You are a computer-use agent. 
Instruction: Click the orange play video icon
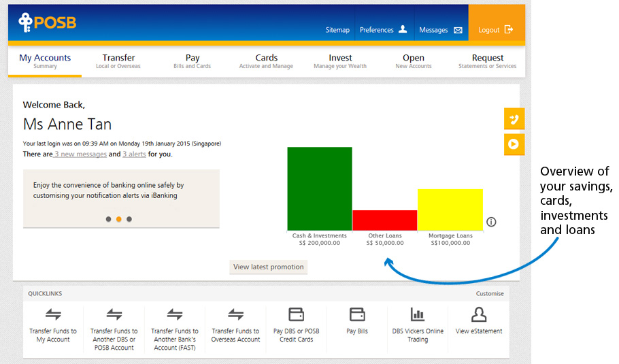pyautogui.click(x=514, y=144)
